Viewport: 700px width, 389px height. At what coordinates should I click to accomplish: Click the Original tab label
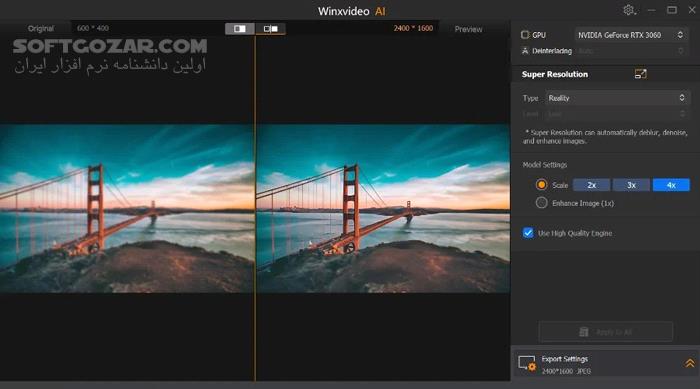pos(41,28)
